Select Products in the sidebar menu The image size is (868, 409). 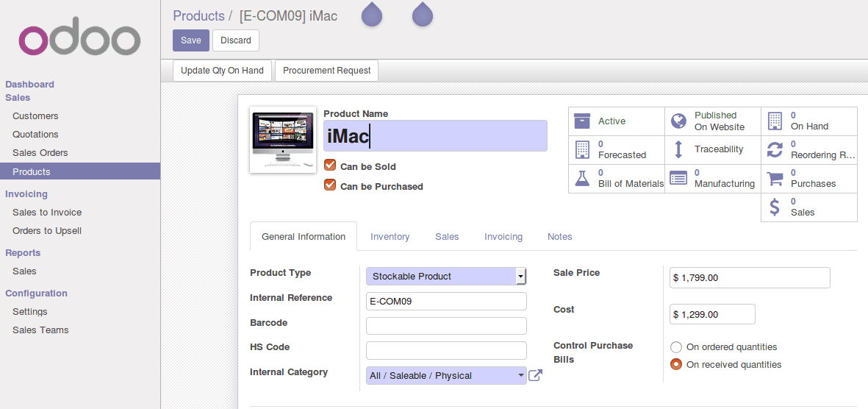click(x=80, y=171)
